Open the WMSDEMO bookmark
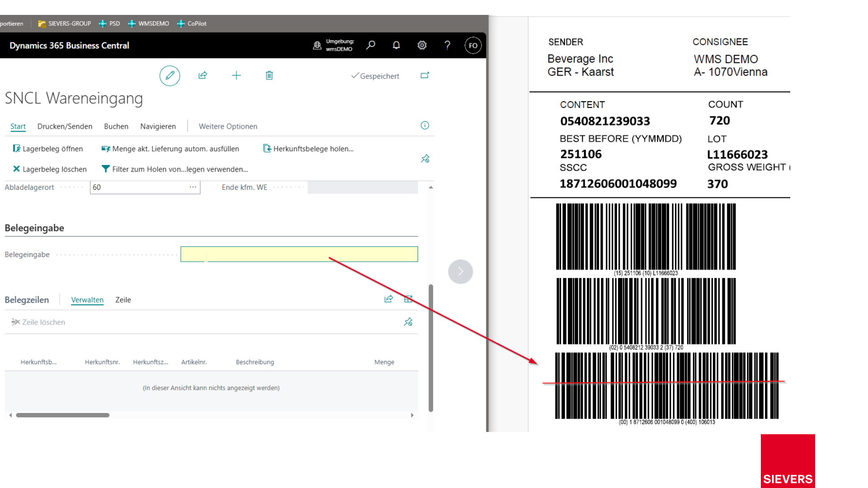The image size is (868, 488). pyautogui.click(x=148, y=23)
